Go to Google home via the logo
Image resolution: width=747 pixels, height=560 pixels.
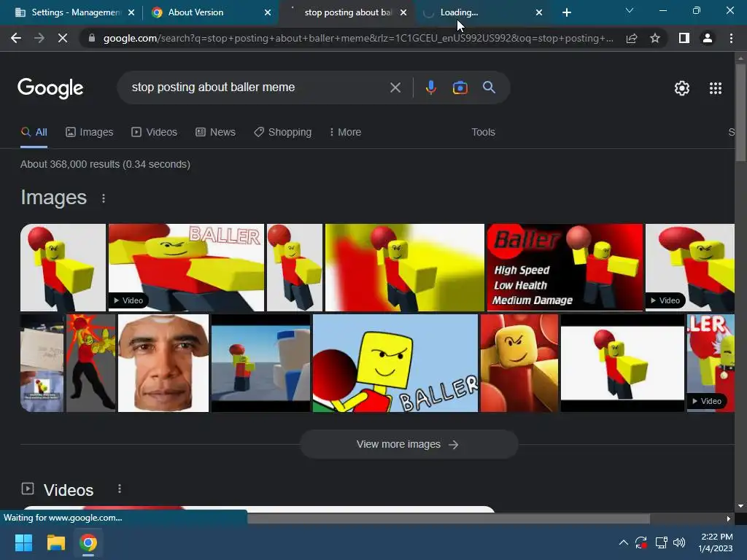point(50,88)
